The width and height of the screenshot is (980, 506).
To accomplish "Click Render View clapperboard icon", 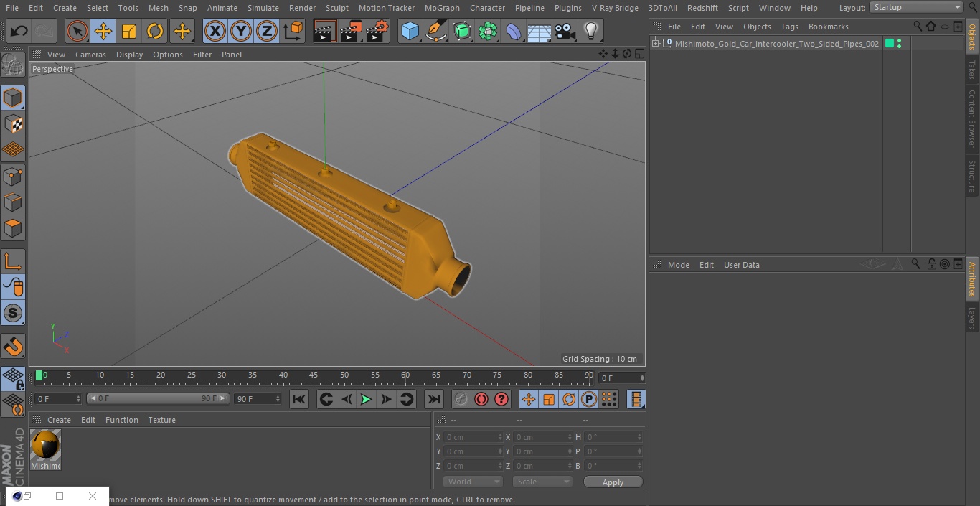I will click(x=325, y=31).
